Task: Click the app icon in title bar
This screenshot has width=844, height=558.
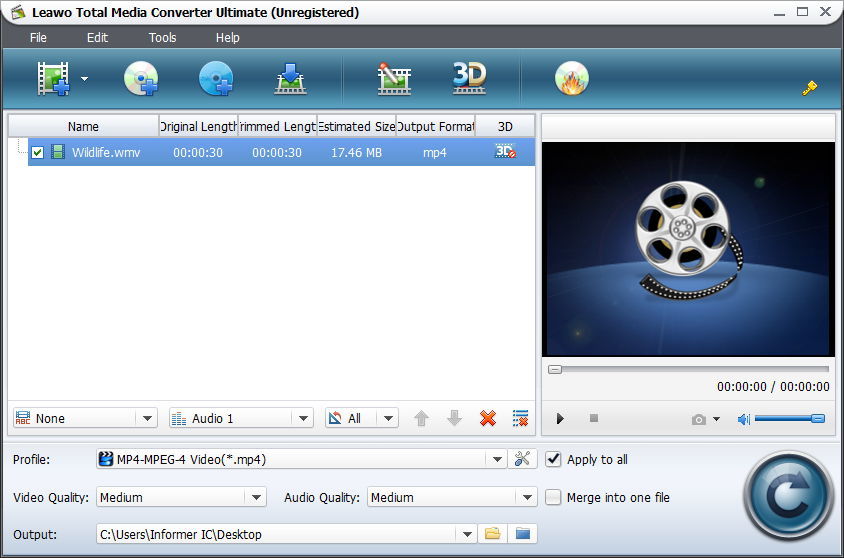Action: pos(18,12)
